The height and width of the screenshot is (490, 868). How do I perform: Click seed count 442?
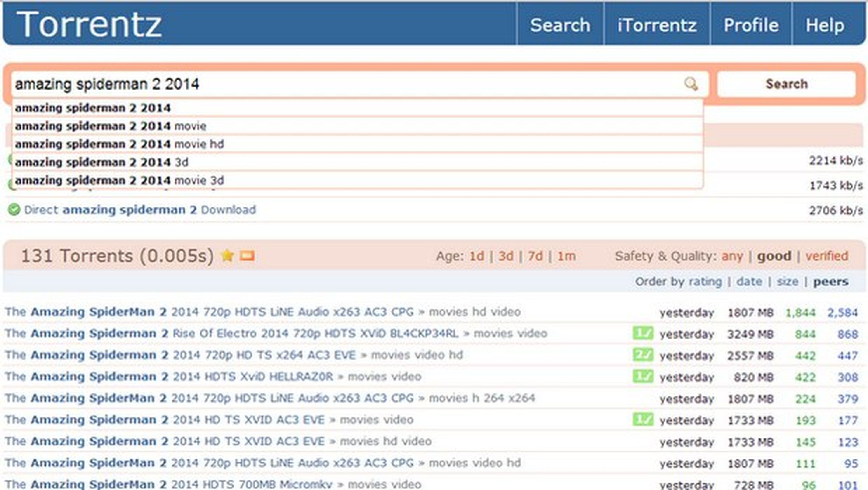(x=805, y=356)
